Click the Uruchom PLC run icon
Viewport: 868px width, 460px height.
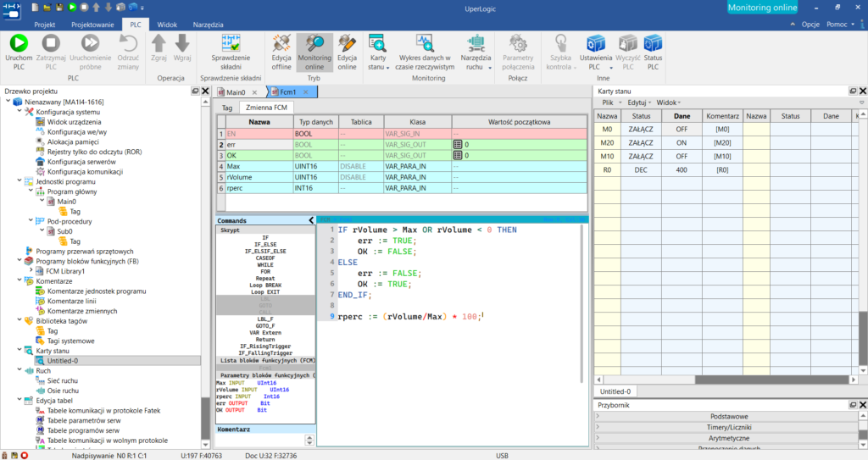click(19, 43)
